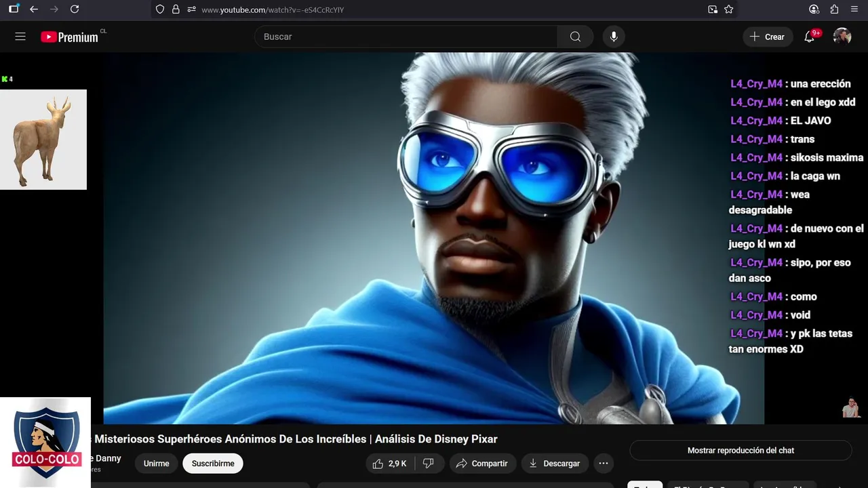Open the browser tab overview icon
The image size is (868, 488).
(x=14, y=9)
